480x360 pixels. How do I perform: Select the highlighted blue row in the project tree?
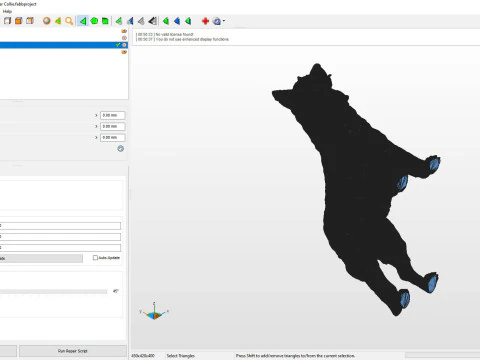click(63, 45)
